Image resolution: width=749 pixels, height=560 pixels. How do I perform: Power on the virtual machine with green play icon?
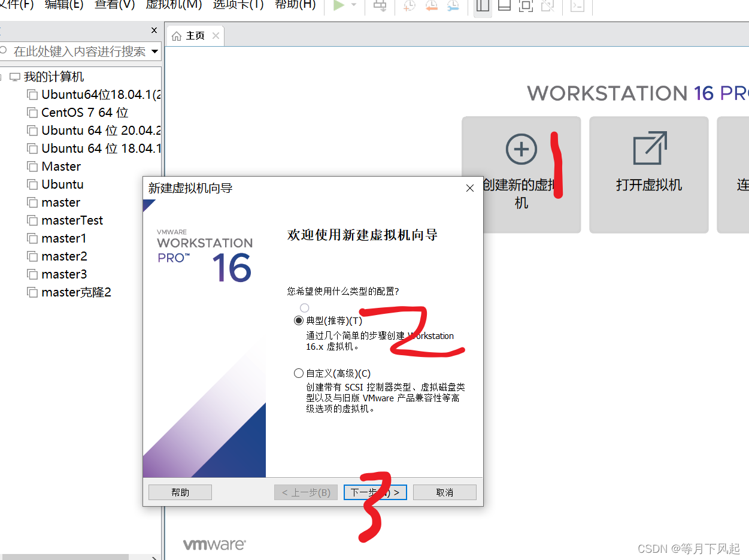tap(339, 5)
